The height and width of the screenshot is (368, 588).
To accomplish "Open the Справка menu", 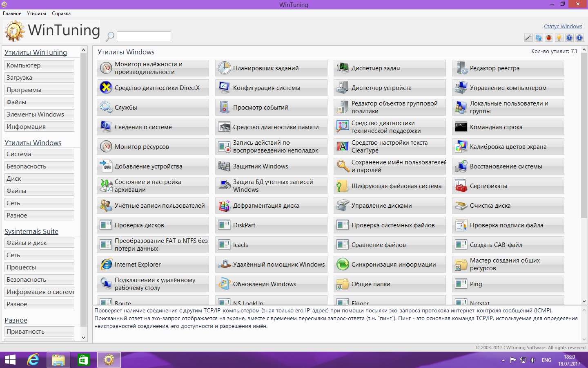I will click(61, 13).
